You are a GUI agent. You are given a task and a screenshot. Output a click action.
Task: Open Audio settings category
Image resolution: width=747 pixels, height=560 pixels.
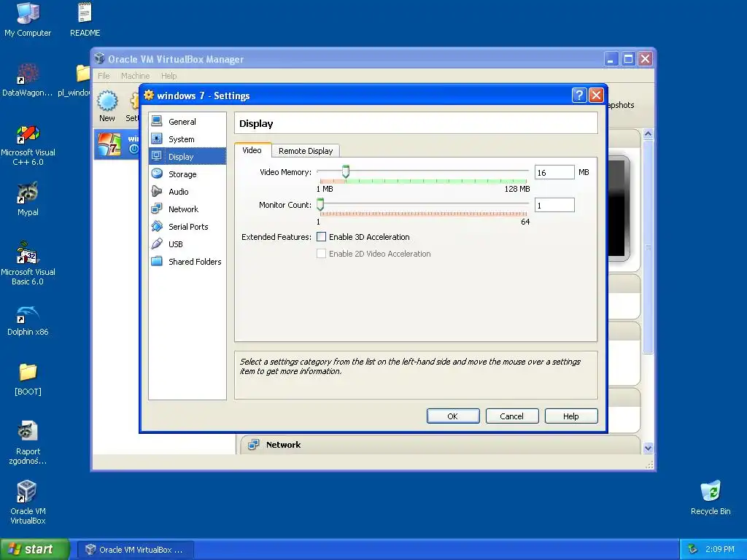tap(187, 192)
